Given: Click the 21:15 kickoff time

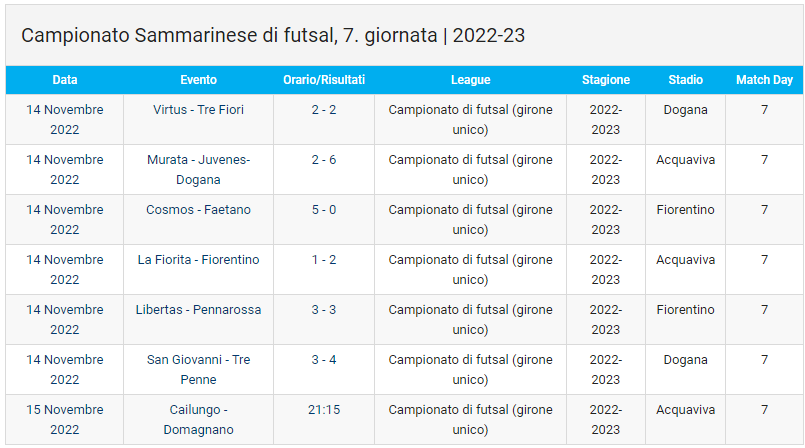Looking at the screenshot, I should (323, 410).
